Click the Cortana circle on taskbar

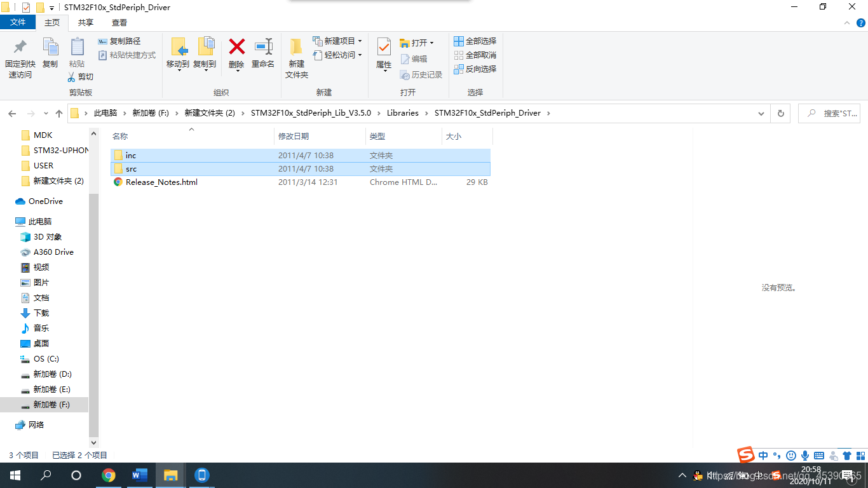click(x=76, y=475)
